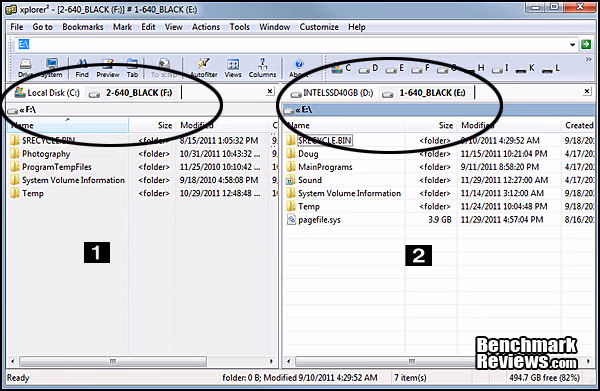Open the Help menu
The width and height of the screenshot is (600, 391).
tap(357, 27)
